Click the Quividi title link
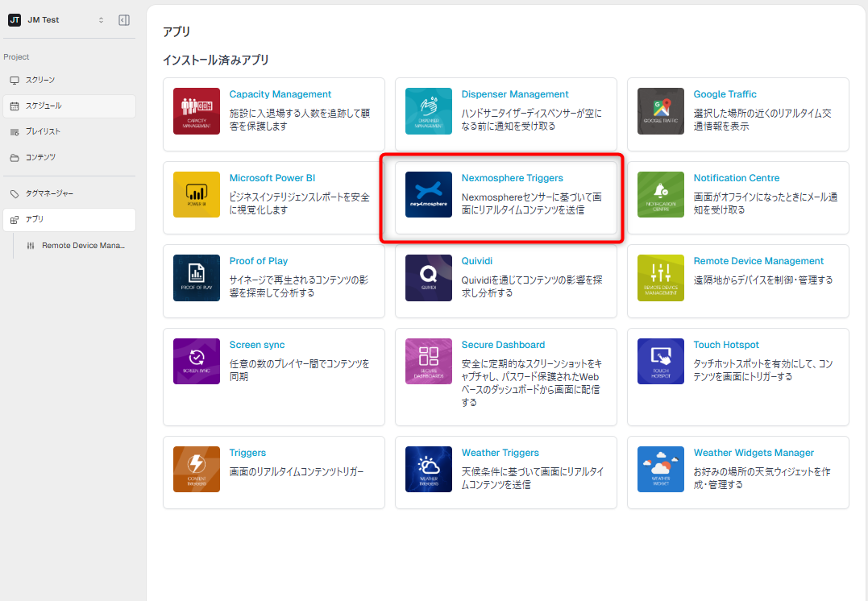 [476, 261]
